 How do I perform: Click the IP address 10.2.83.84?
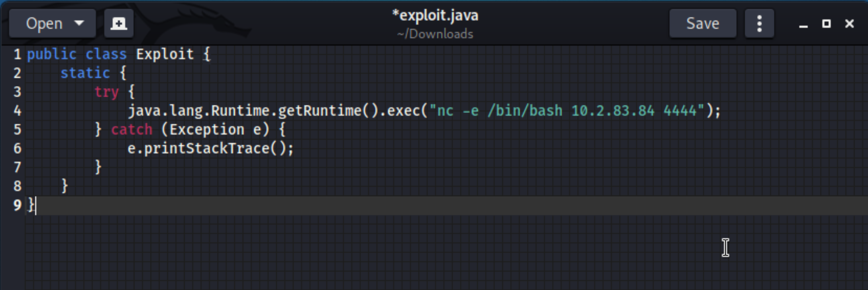point(613,111)
